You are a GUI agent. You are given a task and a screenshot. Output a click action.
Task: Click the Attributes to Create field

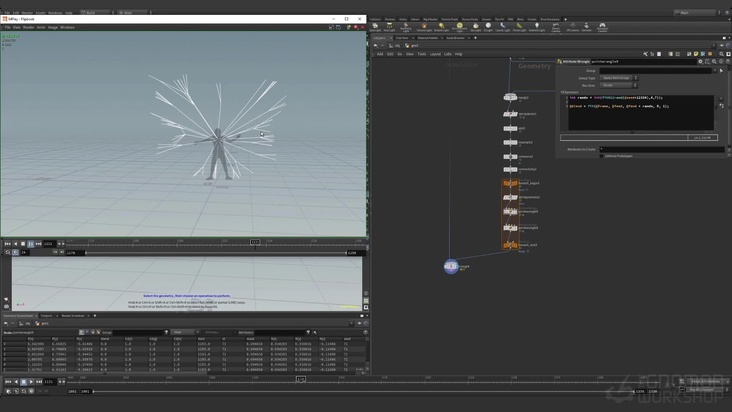pyautogui.click(x=662, y=149)
